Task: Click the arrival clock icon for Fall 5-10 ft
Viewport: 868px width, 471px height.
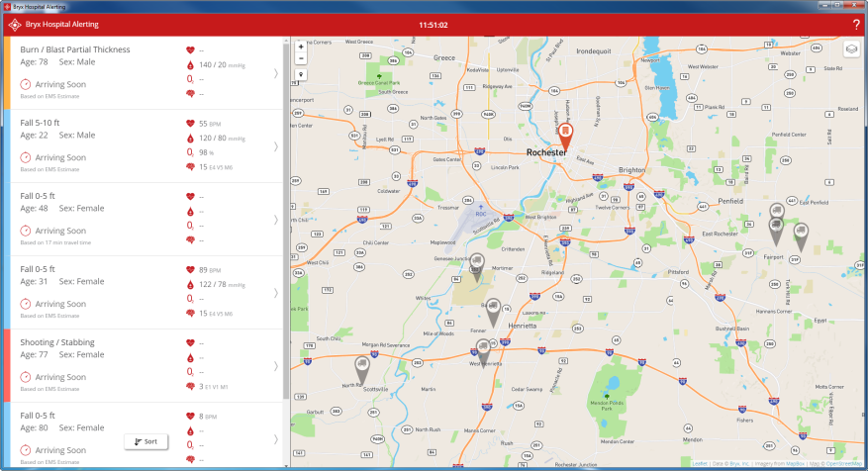Action: pyautogui.click(x=26, y=157)
